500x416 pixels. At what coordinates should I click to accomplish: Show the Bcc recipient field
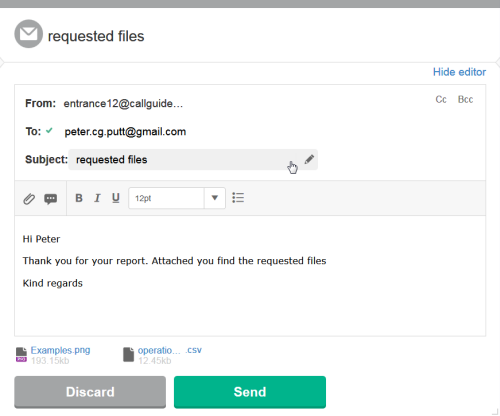[x=465, y=99]
